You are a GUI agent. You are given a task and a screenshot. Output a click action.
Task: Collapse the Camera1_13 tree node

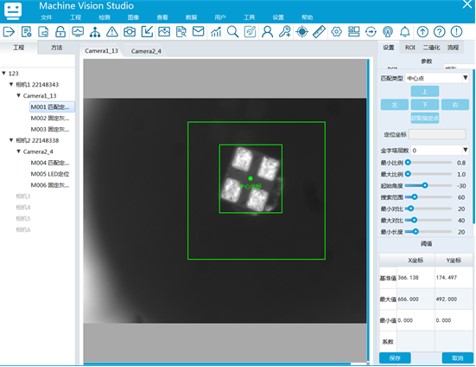tap(19, 96)
